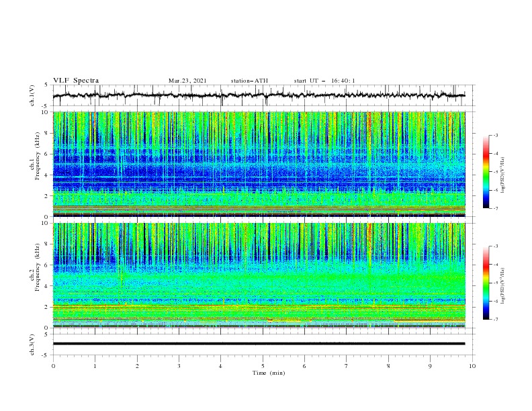Click tick label "2" on the Time axis
This screenshot has height=411, width=532.
tap(137, 366)
